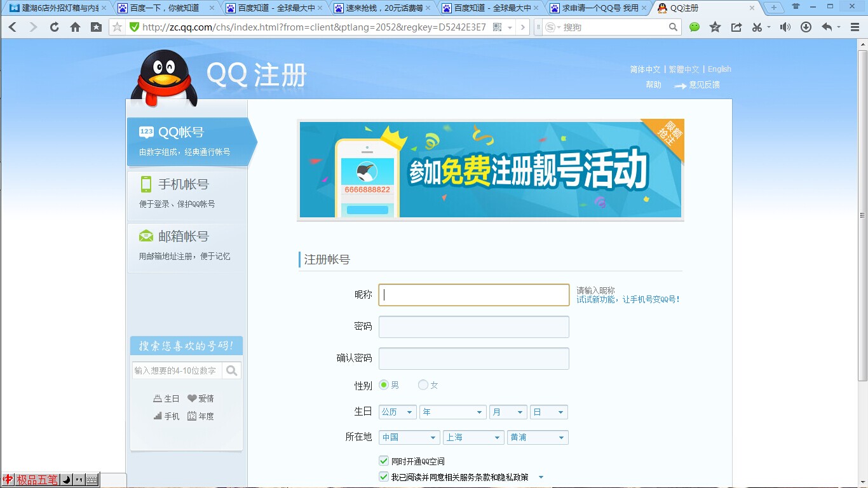Open the 公历 calendar type dropdown
Screen dimensions: 868x488
tap(397, 412)
